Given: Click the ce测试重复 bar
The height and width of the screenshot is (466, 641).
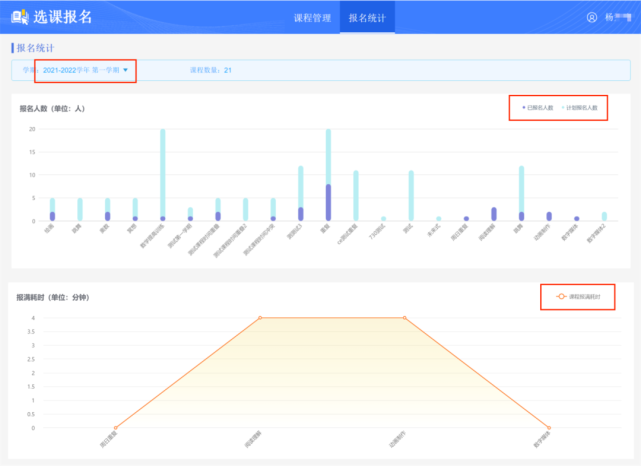Looking at the screenshot, I should tap(356, 196).
